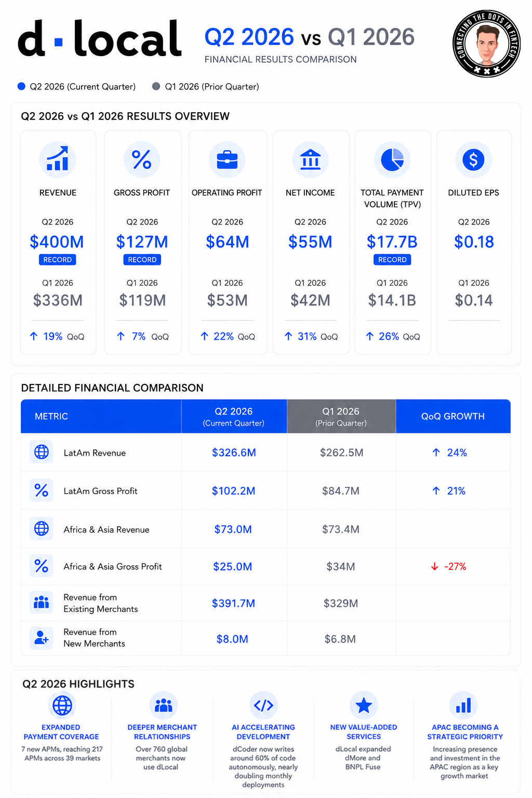Screen dimensions: 532x798
Task: Click the up arrow beside 24% growth
Action: point(436,453)
